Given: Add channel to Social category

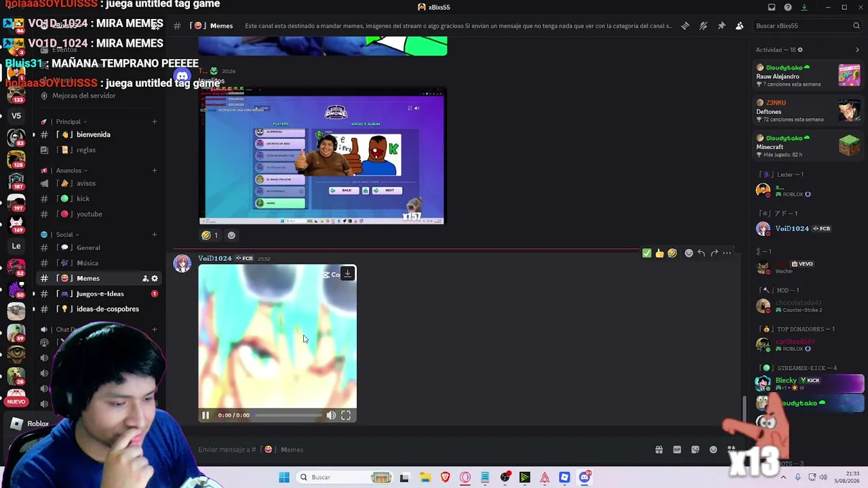Looking at the screenshot, I should (x=155, y=235).
